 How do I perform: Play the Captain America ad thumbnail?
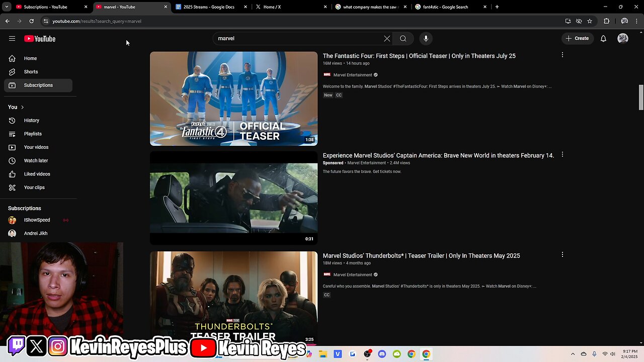tap(233, 198)
